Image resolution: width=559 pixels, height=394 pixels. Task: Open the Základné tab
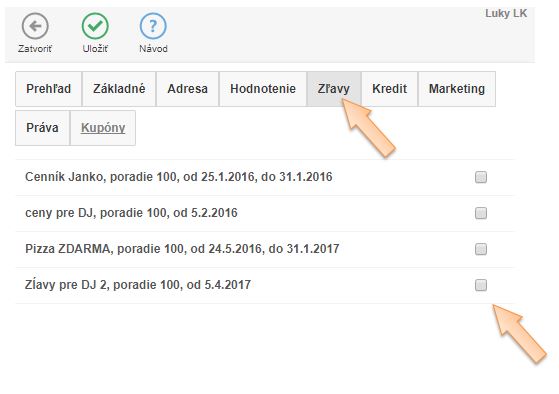[x=119, y=89]
